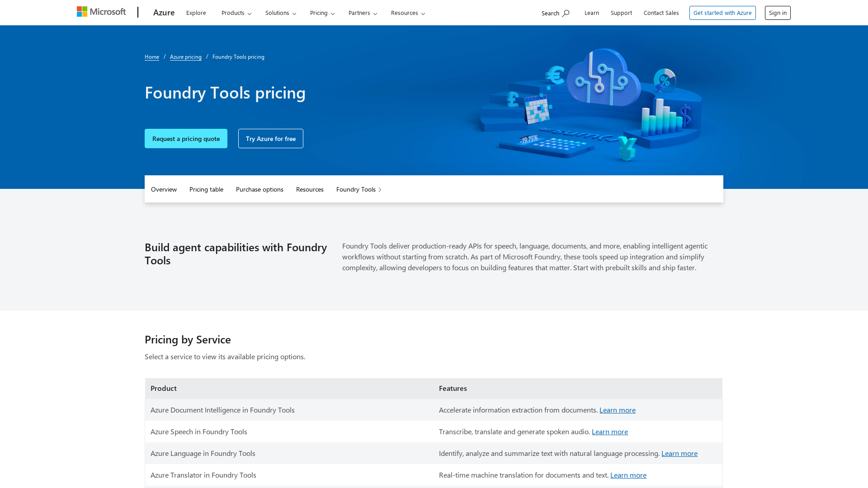The image size is (868, 488).
Task: Open the Azure pricing breadcrumb link
Action: 185,57
